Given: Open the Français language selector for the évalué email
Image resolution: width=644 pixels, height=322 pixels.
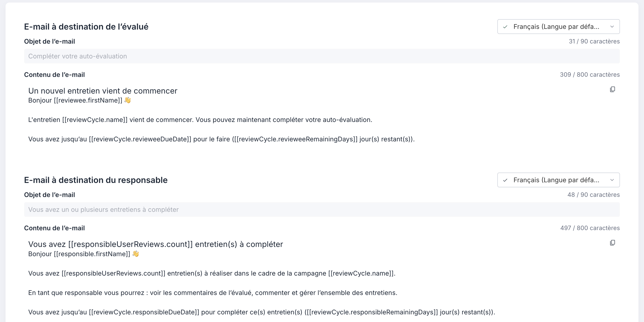Looking at the screenshot, I should (x=558, y=27).
